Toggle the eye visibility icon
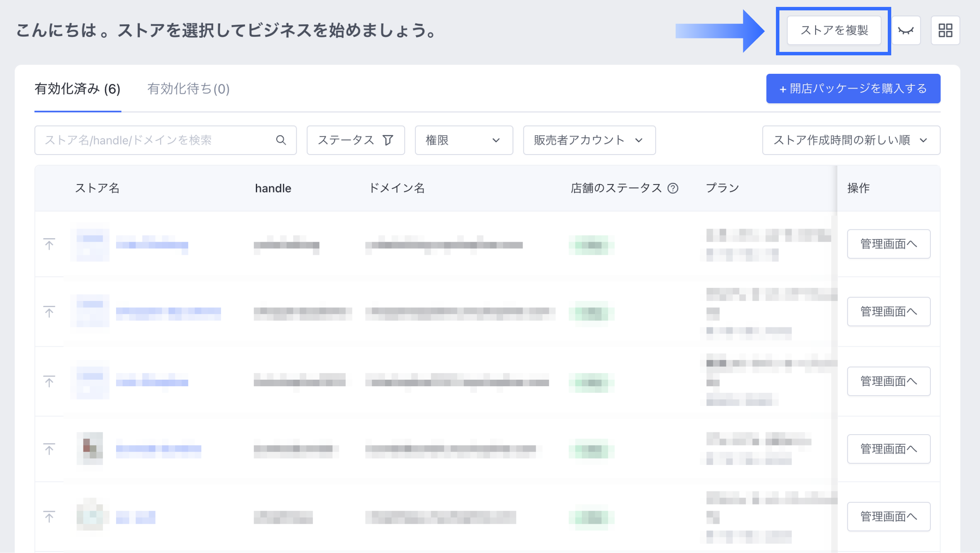This screenshot has width=980, height=553. [x=906, y=30]
